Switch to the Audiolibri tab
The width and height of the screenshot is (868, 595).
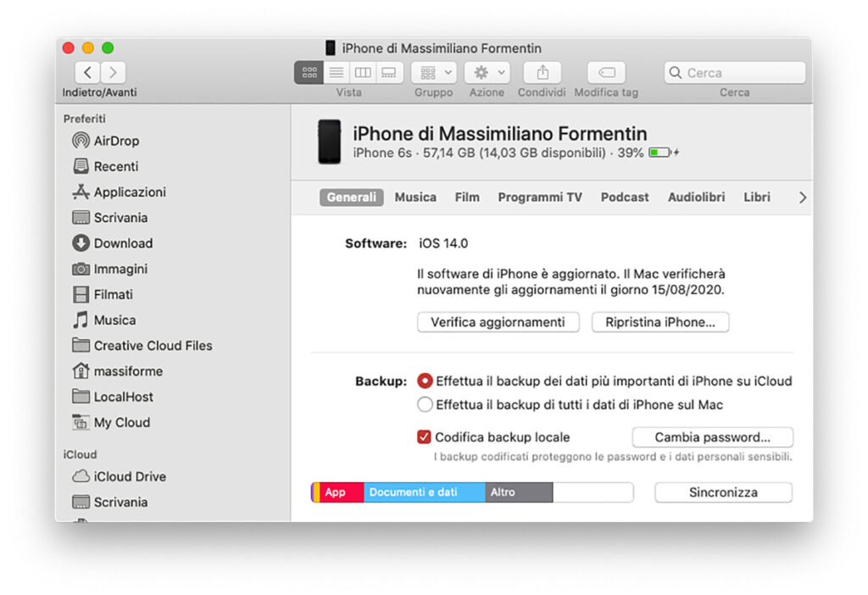697,197
